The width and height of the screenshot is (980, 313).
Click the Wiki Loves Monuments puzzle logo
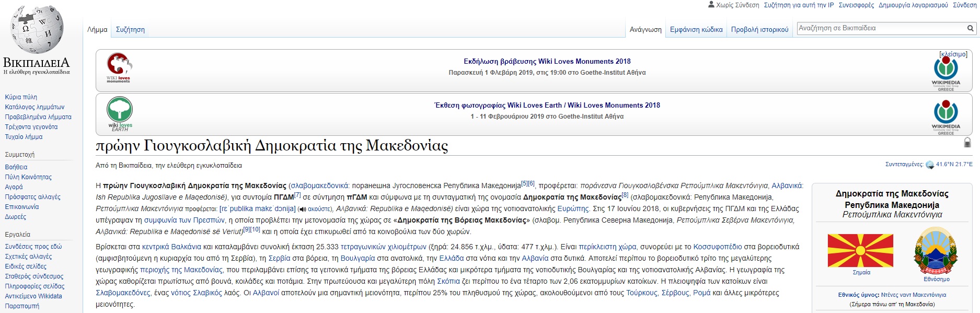pos(119,67)
